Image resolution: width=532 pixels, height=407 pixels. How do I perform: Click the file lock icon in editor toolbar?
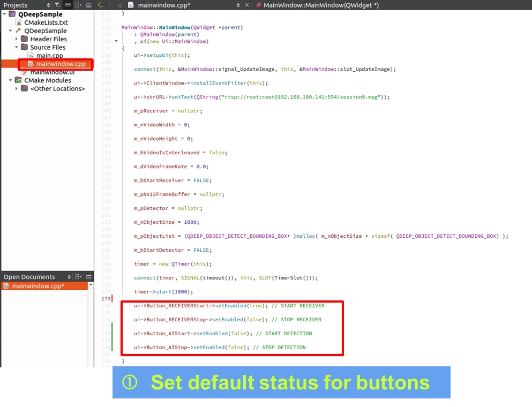pyautogui.click(x=121, y=5)
